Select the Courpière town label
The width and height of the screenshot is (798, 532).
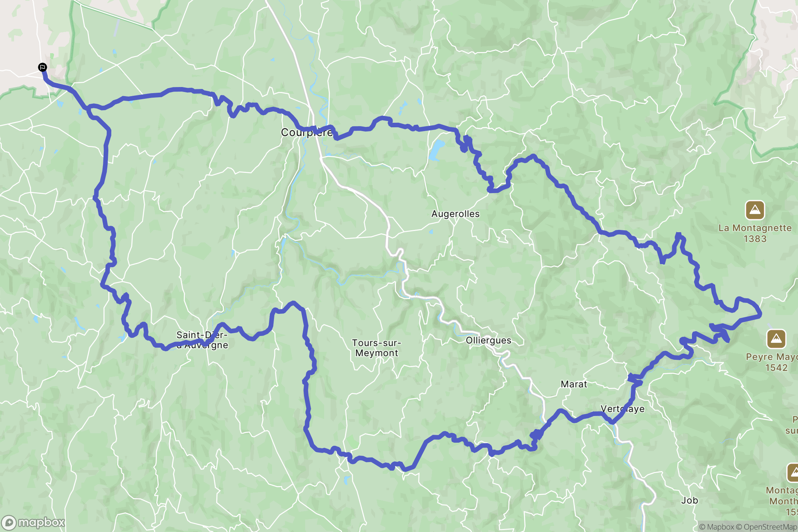(307, 133)
